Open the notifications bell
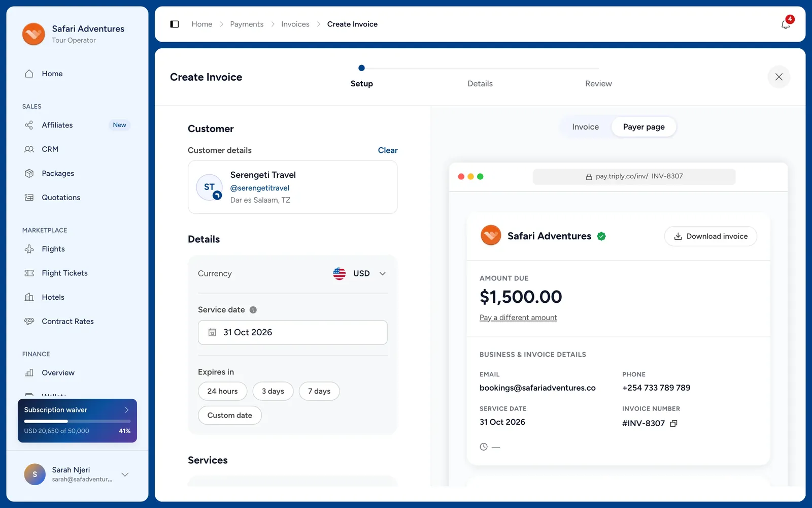Image resolution: width=812 pixels, height=508 pixels. click(786, 24)
